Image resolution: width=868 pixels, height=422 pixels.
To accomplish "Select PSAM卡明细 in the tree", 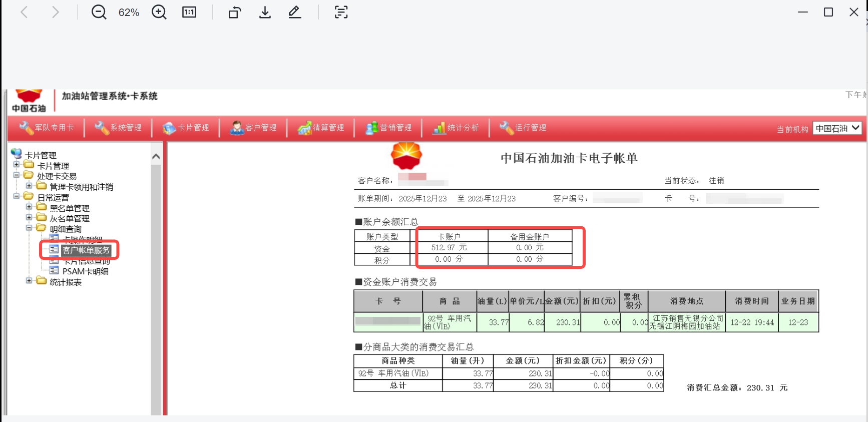I will tap(85, 271).
